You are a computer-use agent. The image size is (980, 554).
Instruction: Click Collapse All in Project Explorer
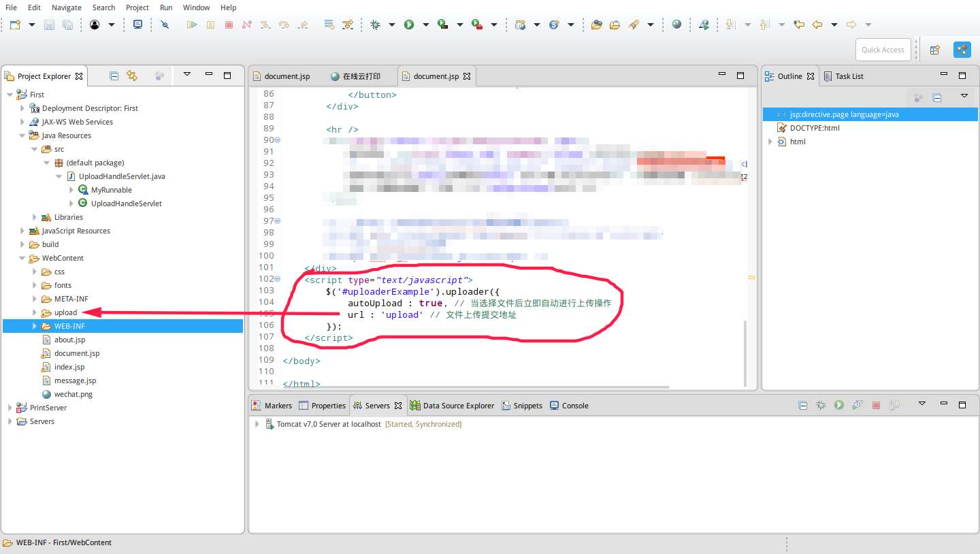pos(114,76)
